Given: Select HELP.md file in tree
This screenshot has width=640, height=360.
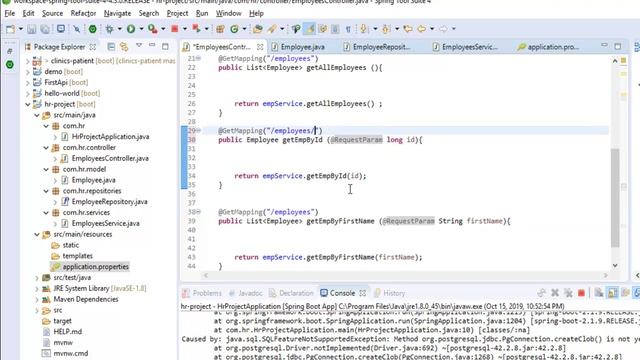Looking at the screenshot, I should pos(68,332).
